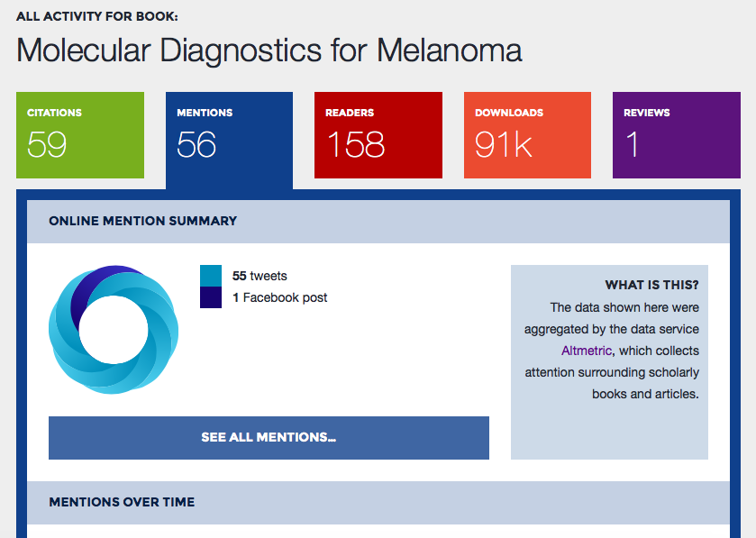The width and height of the screenshot is (756, 538).
Task: Click the light blue tweets legend square
Action: [211, 276]
